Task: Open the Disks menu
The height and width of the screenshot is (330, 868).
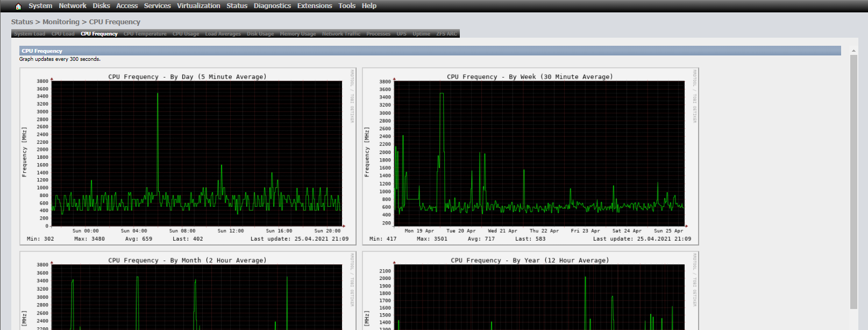Action: point(101,6)
